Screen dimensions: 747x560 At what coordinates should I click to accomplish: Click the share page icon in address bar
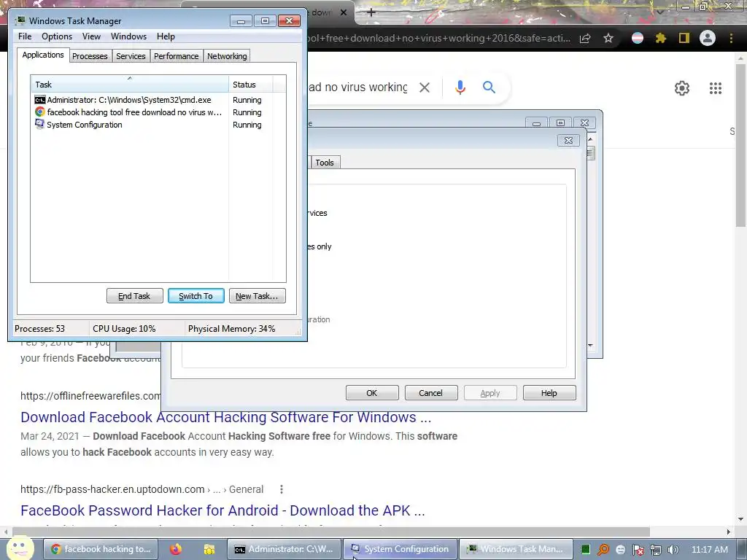coord(585,39)
